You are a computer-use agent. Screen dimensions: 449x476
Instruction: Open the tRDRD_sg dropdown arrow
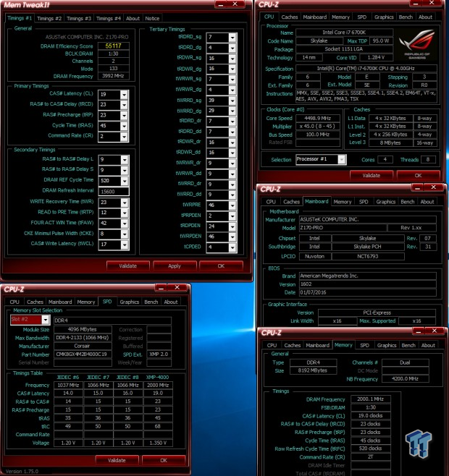[x=232, y=38]
